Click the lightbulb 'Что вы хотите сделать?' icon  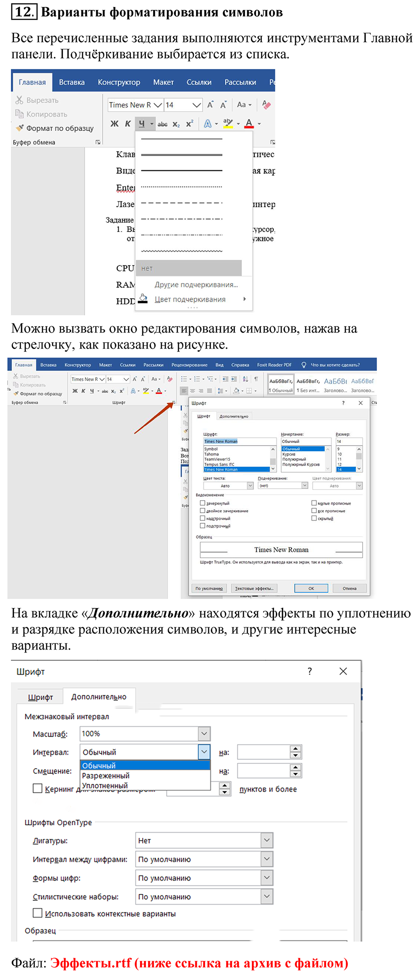tap(304, 365)
